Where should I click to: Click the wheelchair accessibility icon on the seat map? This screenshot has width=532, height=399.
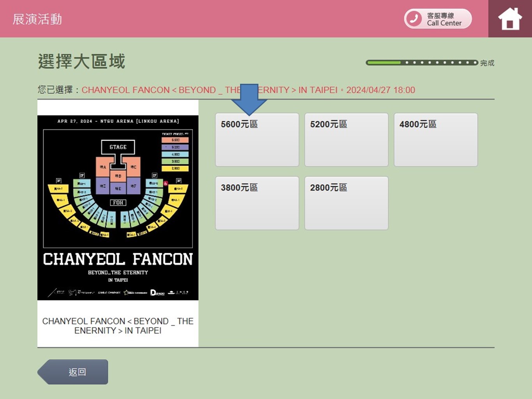tap(166, 183)
